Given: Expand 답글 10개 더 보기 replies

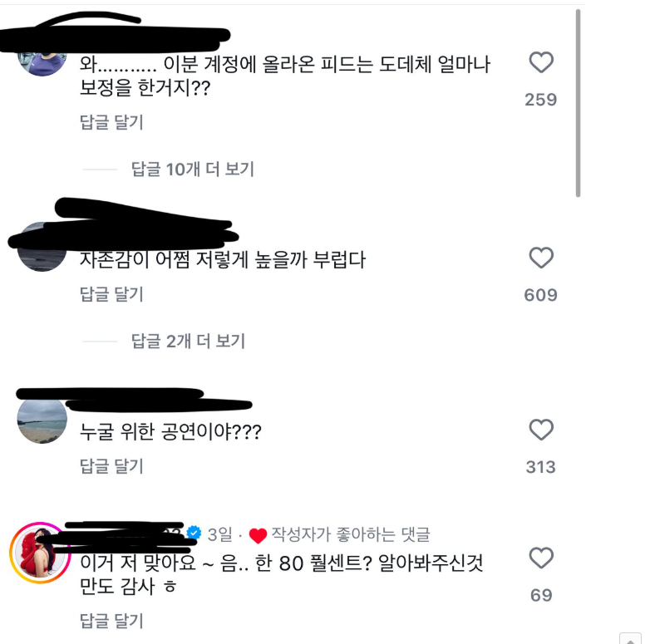Looking at the screenshot, I should click(x=192, y=169).
